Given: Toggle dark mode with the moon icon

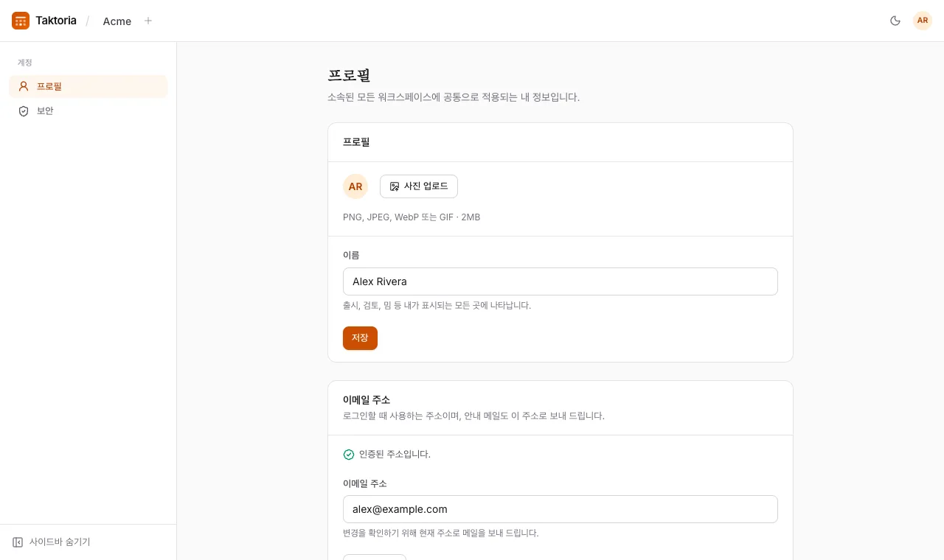Looking at the screenshot, I should pos(895,21).
